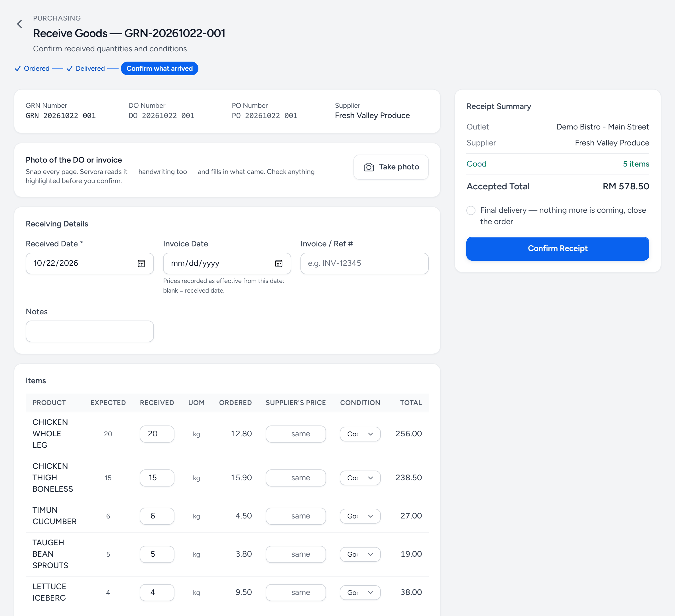Edit received quantity for Lettuce Iceberg

[157, 593]
